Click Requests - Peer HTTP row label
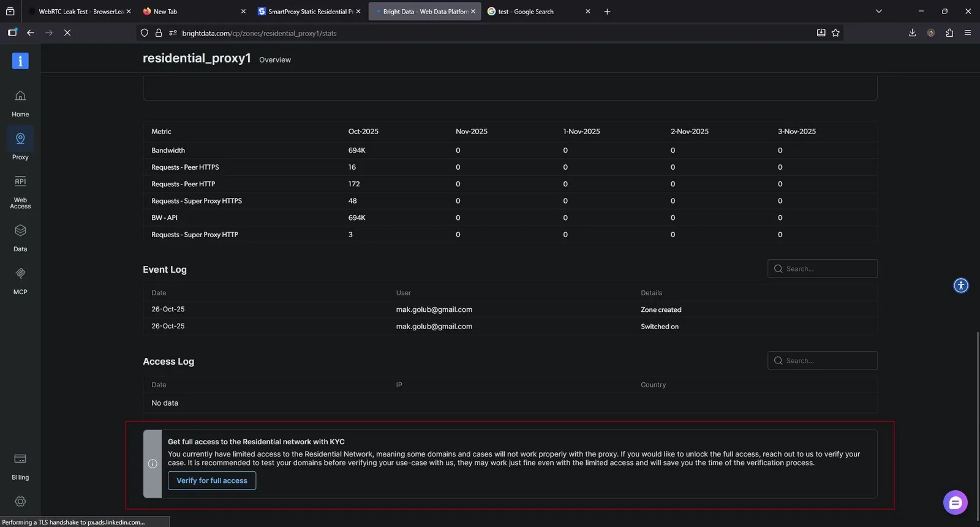This screenshot has height=527, width=980. click(183, 184)
